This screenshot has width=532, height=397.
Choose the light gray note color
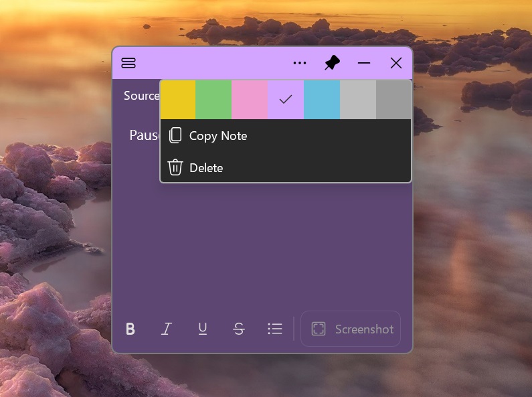[358, 100]
